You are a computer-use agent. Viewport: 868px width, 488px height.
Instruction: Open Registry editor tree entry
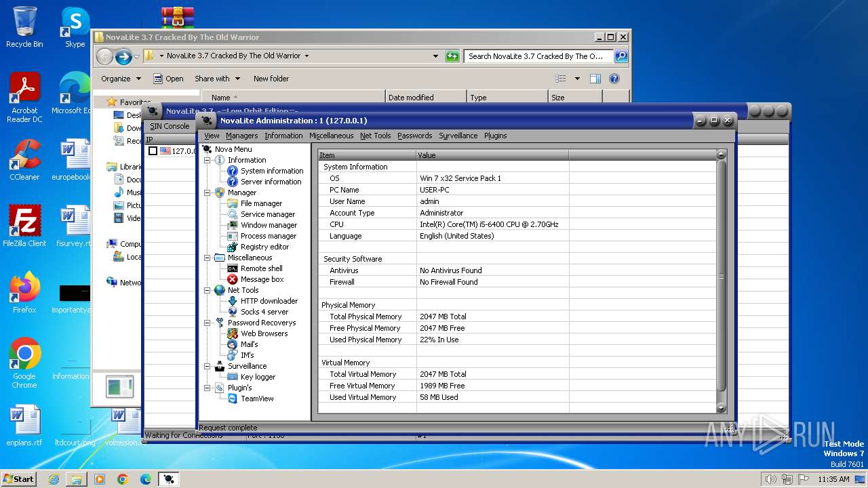264,247
